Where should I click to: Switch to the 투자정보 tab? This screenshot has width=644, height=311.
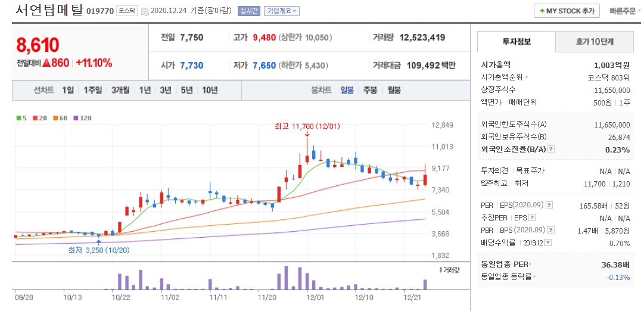click(517, 42)
